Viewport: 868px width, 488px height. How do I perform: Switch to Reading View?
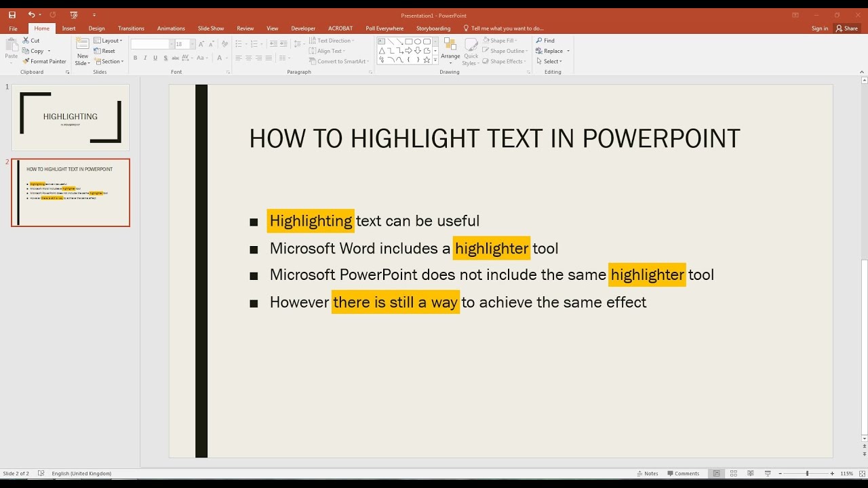(750, 473)
